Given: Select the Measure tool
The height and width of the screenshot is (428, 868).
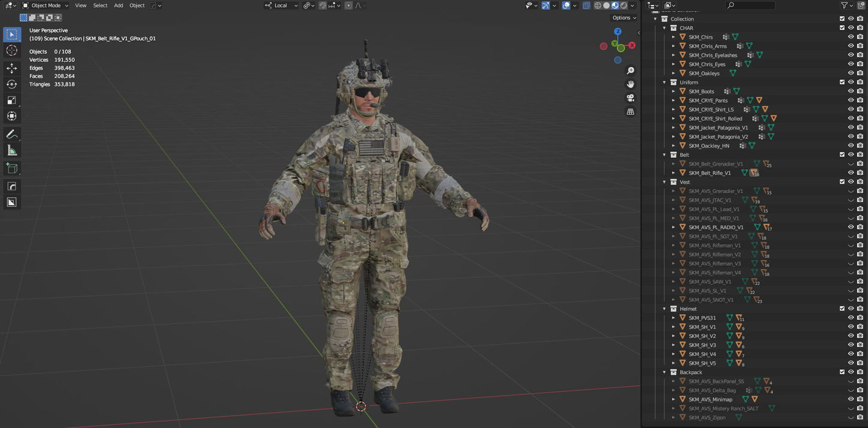Looking at the screenshot, I should coord(11,150).
